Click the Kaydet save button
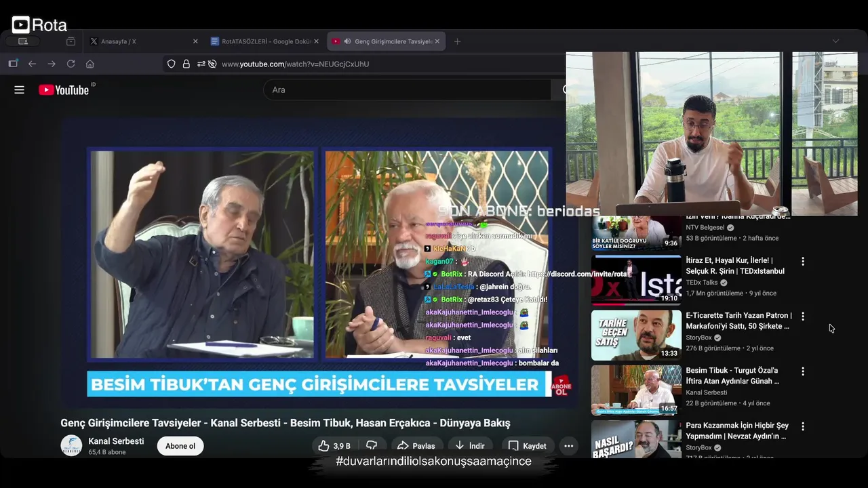The image size is (868, 488). [528, 446]
